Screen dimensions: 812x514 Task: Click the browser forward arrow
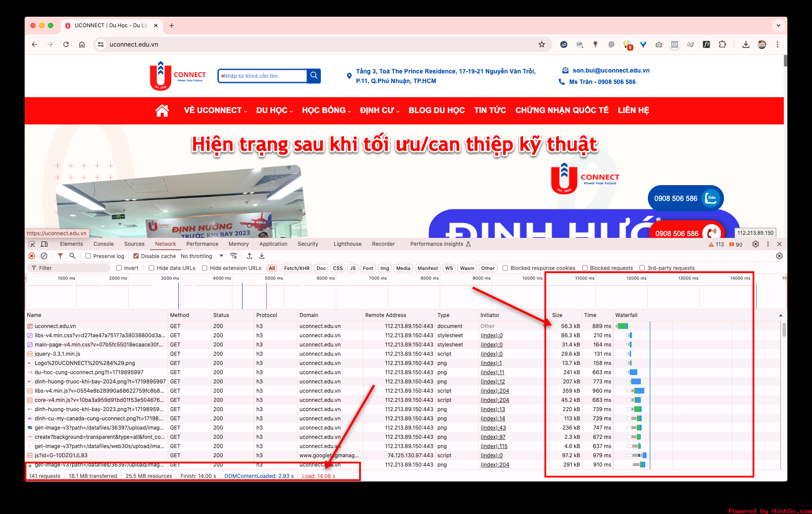coord(50,44)
